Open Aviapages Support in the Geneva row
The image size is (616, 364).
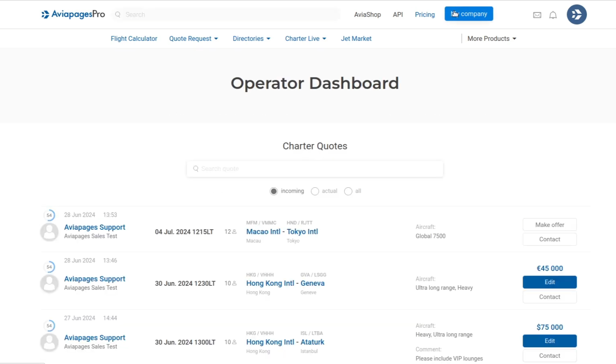pyautogui.click(x=95, y=279)
